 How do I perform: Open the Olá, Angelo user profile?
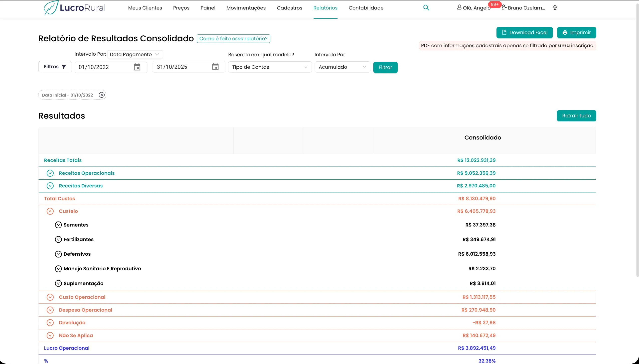(x=473, y=8)
